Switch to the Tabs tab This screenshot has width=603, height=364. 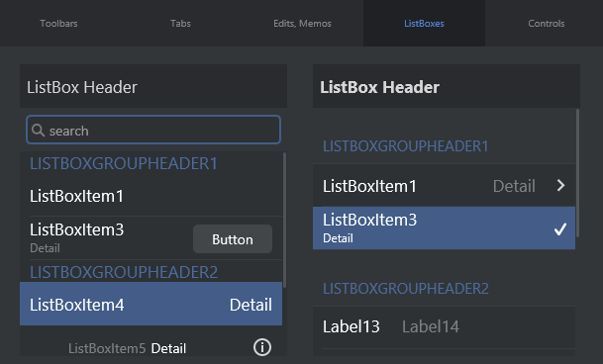click(x=180, y=24)
